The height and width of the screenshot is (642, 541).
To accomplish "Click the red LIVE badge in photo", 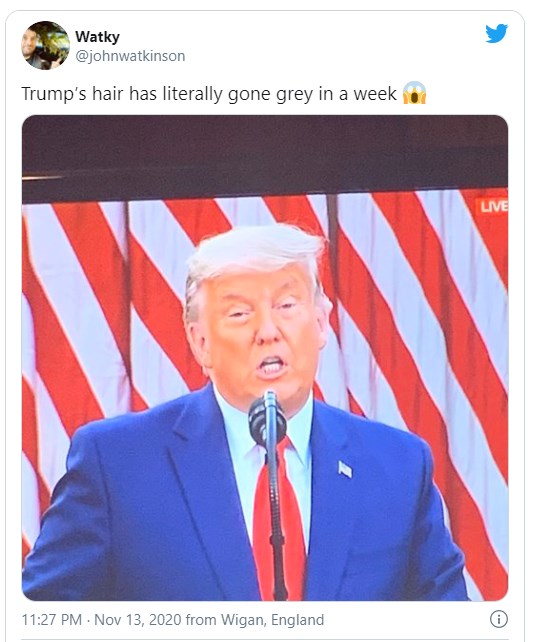I will coord(491,207).
